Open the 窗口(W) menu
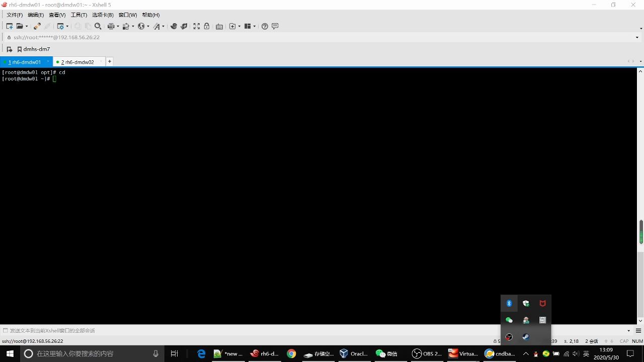Image resolution: width=644 pixels, height=362 pixels. click(128, 15)
